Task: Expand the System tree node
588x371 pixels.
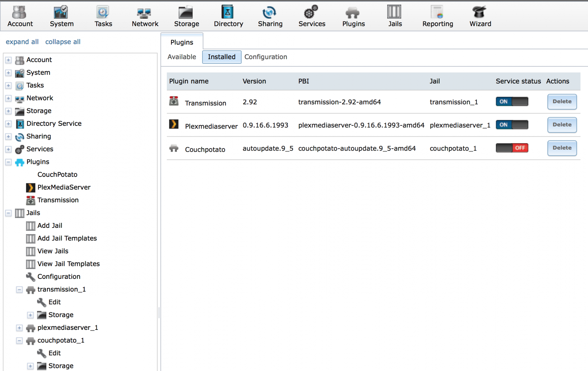Action: coord(8,73)
